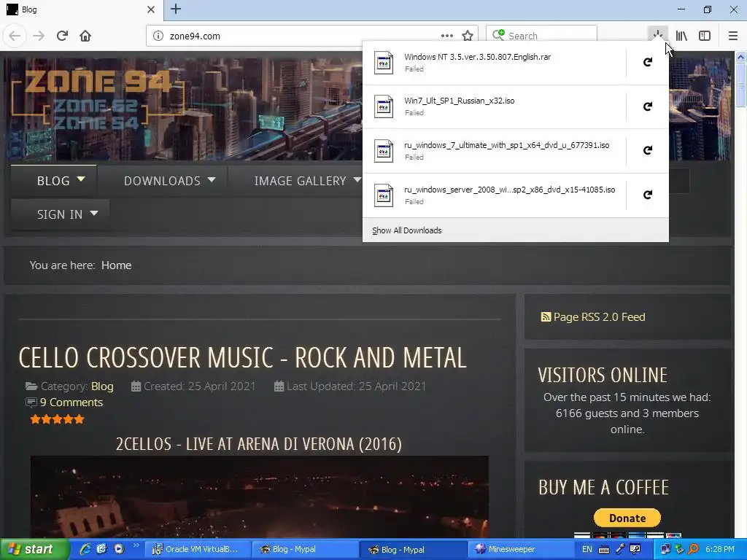
Task: Click file icon of Win7_Ult_SP1_Russian_x32.iso
Action: [384, 106]
